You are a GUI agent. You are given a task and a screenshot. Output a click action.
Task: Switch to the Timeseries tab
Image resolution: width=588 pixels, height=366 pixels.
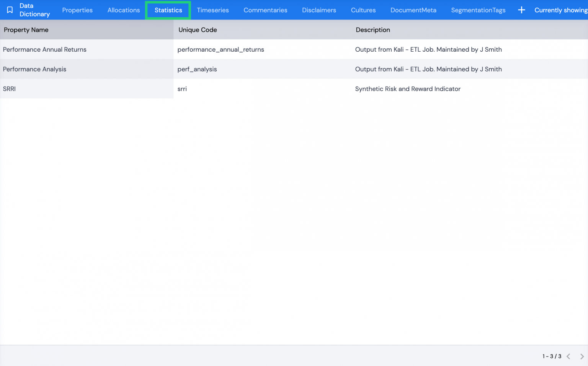pos(213,10)
